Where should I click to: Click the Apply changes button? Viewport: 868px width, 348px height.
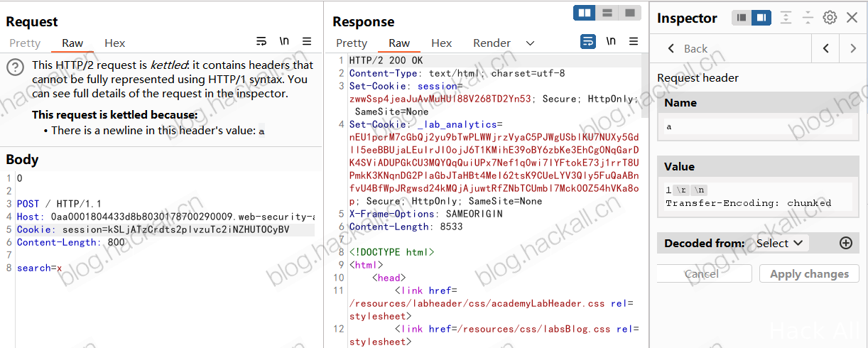pyautogui.click(x=809, y=273)
